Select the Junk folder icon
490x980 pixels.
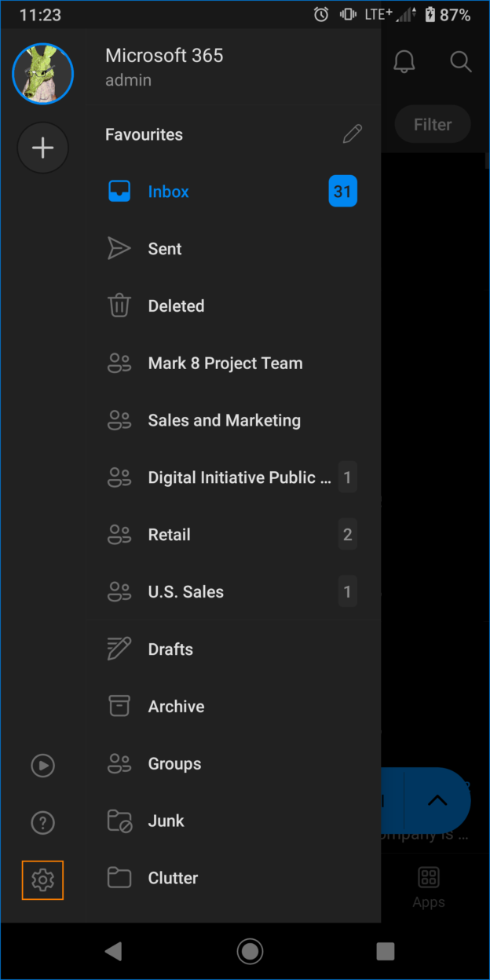[119, 821]
